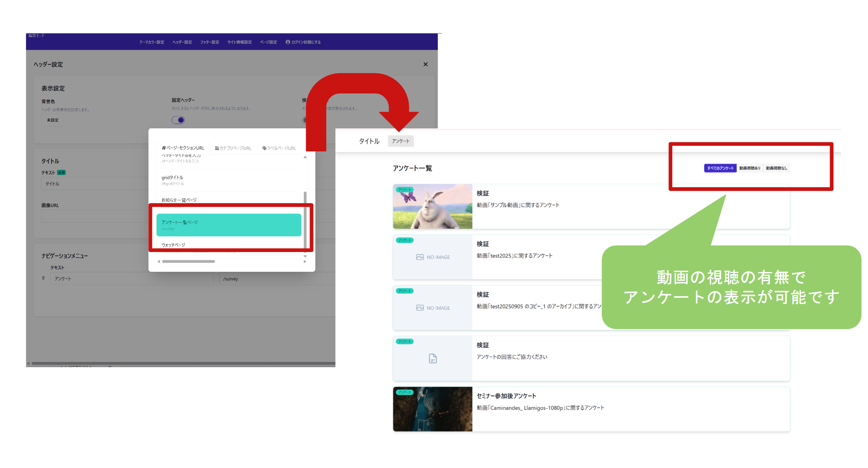Screen dimensions: 868x468
Task: Click the 動画視聴なし filter button
Action: (776, 168)
